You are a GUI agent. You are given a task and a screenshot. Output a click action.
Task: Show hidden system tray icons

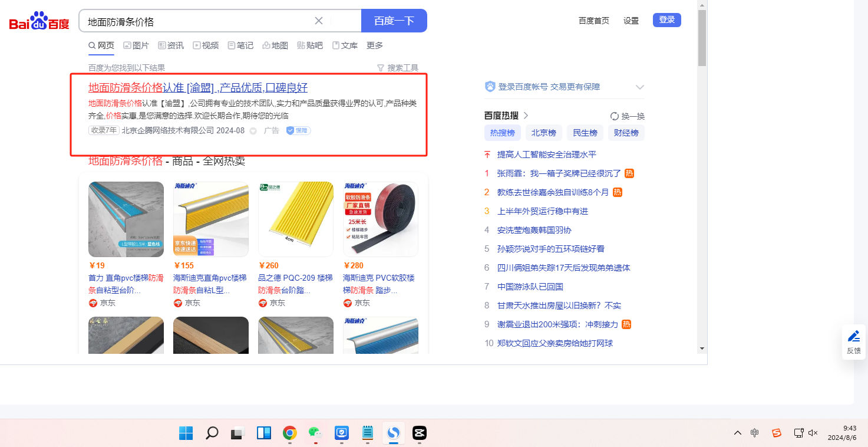pyautogui.click(x=738, y=433)
